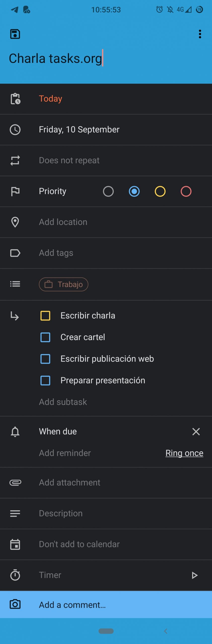Screen dimensions: 212x644
Task: Tap the calendar icon
Action: [x=15, y=544]
